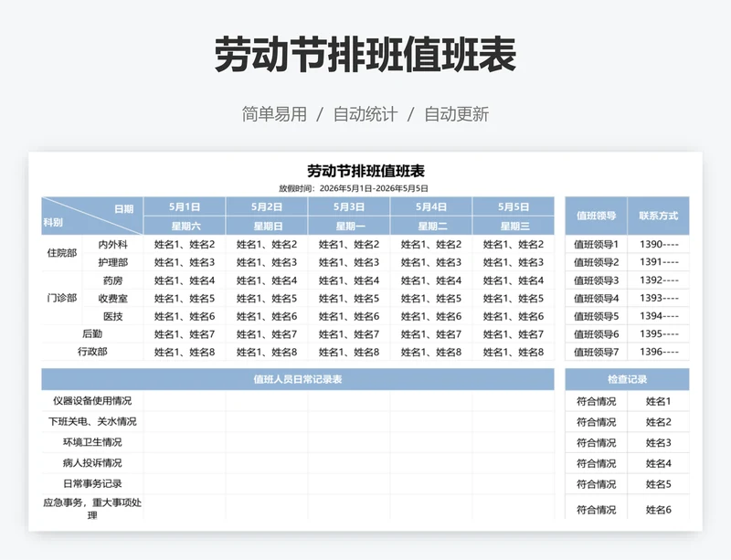This screenshot has height=560, width=731.
Task: Select the 日常事务记录 row label
Action: pos(92,483)
